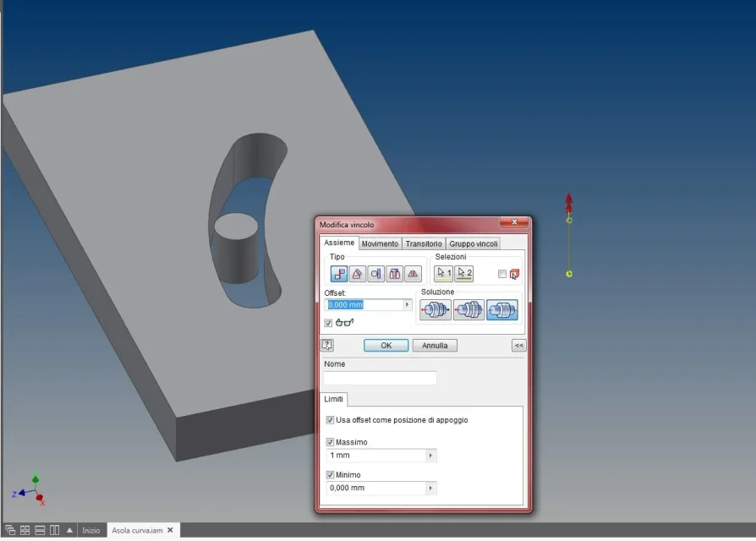Click the red arrow direction glyph
This screenshot has height=541, width=756.
point(569,202)
